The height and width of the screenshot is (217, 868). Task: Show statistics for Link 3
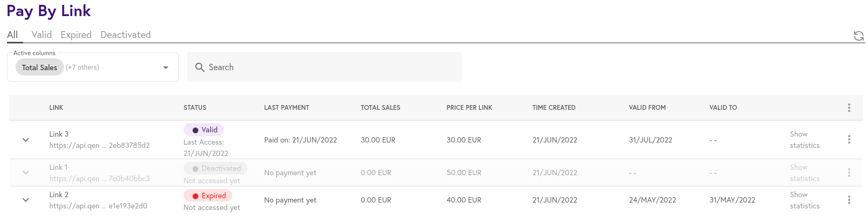(x=805, y=139)
